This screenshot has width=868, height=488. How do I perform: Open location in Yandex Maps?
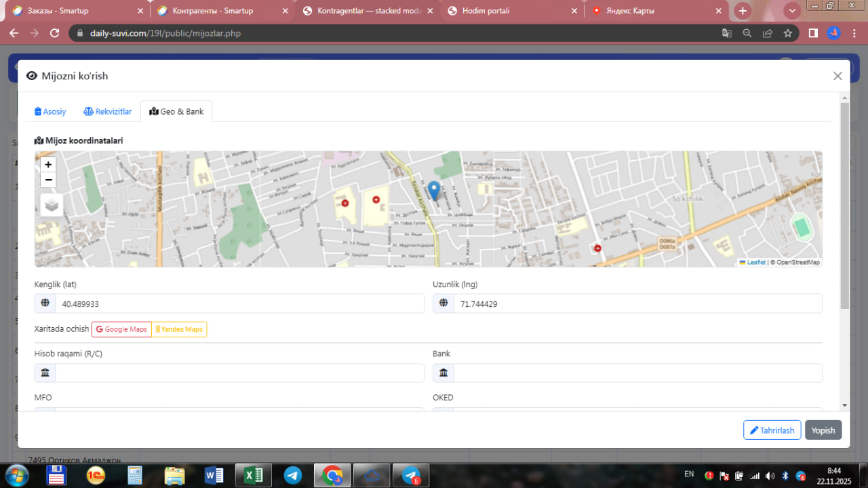[179, 329]
